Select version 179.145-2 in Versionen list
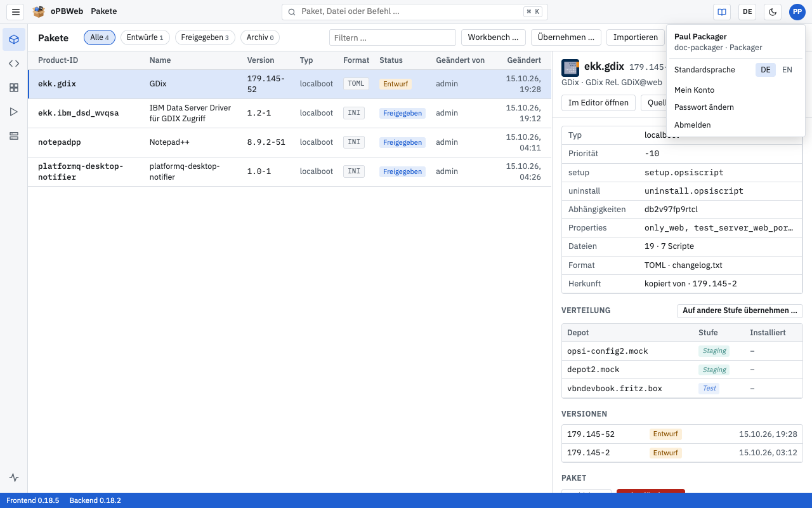 point(682,453)
